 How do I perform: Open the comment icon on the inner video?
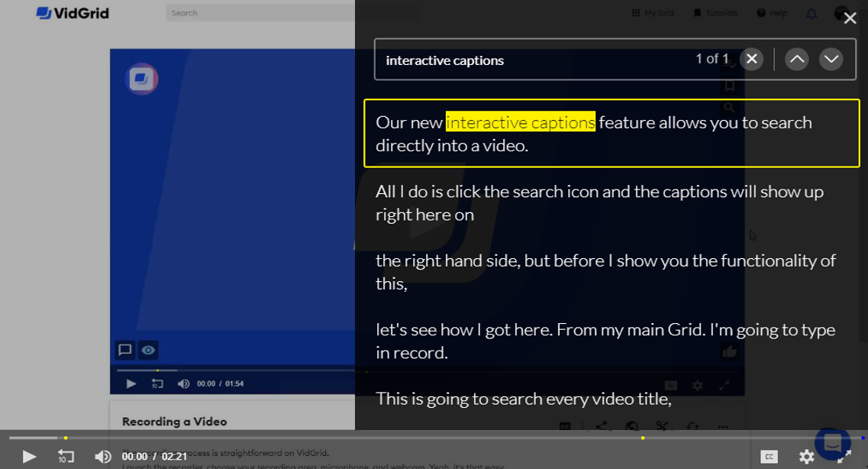125,350
